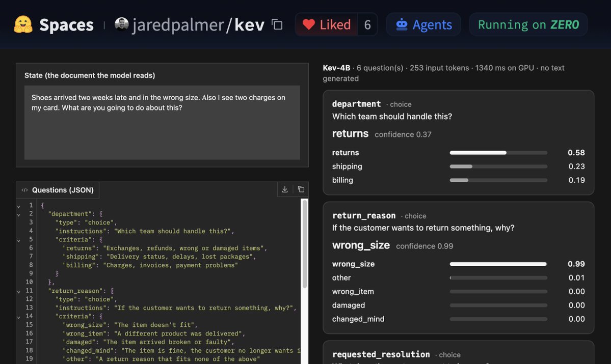The width and height of the screenshot is (611, 364).
Task: View the 6 likes count
Action: [367, 24]
